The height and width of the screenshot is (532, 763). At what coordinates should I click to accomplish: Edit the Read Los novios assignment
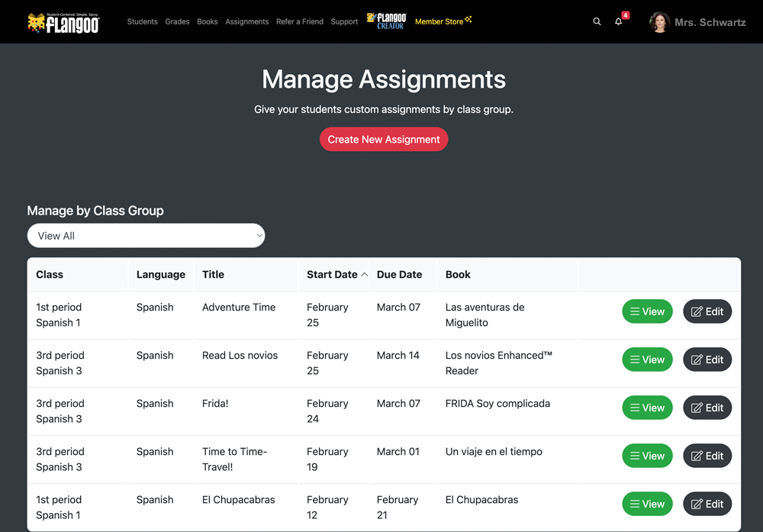point(707,360)
